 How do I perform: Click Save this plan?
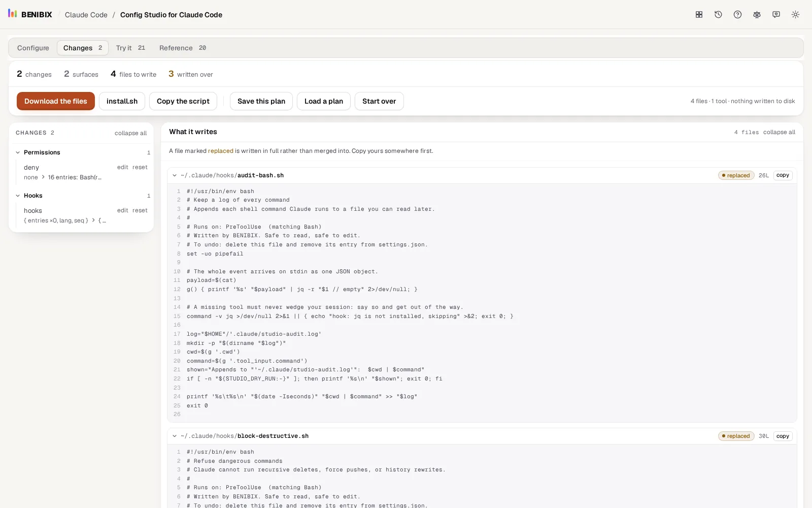pos(261,101)
